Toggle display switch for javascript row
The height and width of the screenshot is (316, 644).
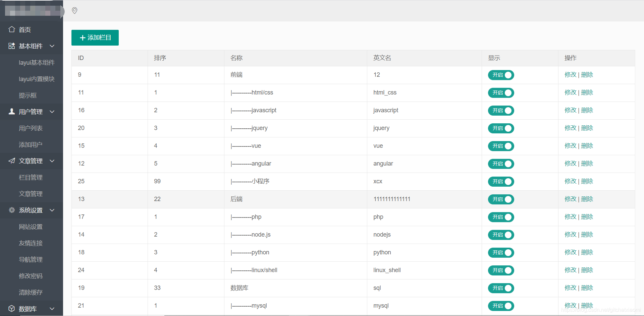pos(501,111)
